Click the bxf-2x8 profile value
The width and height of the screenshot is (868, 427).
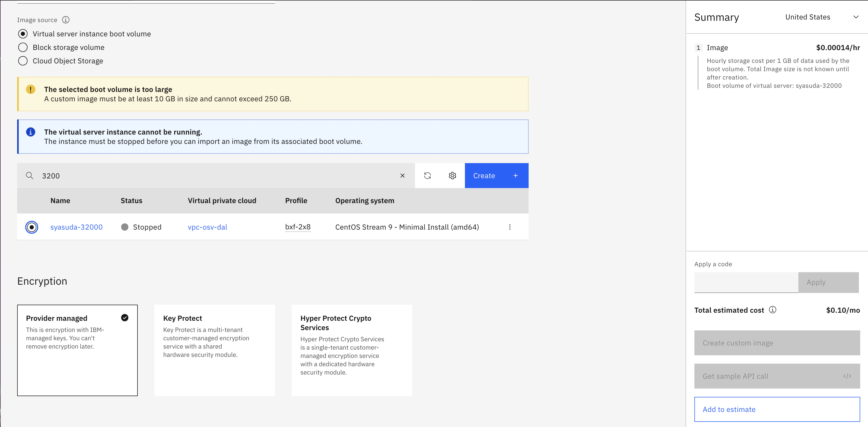click(298, 227)
